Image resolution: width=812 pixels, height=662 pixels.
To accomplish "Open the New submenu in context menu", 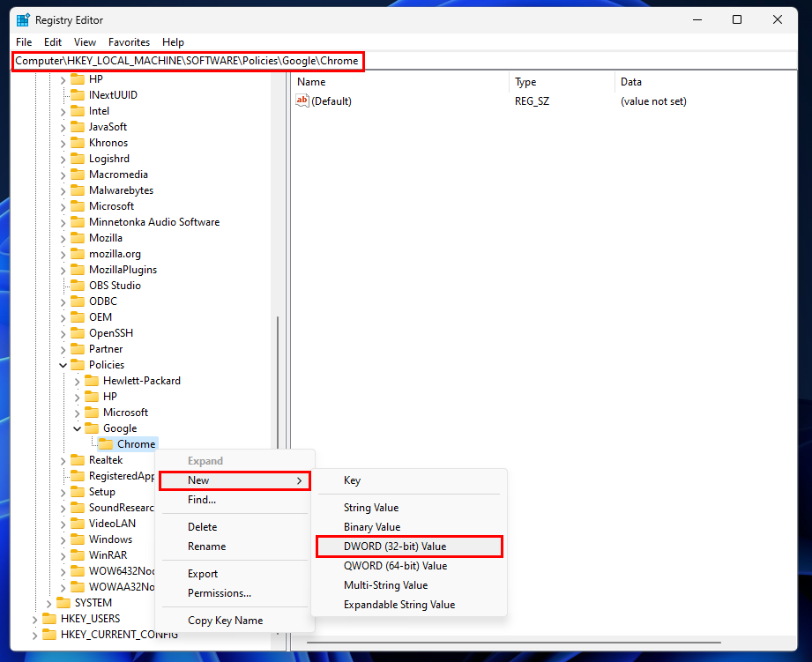I will (x=235, y=480).
